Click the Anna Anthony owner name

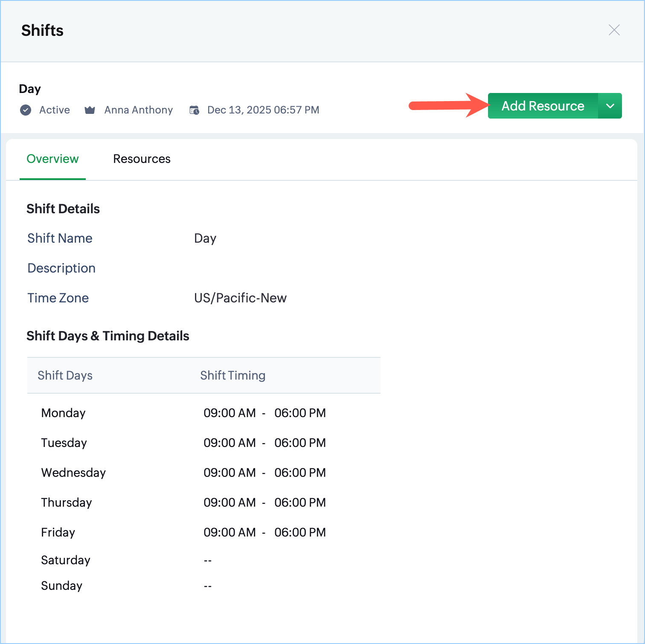point(139,110)
